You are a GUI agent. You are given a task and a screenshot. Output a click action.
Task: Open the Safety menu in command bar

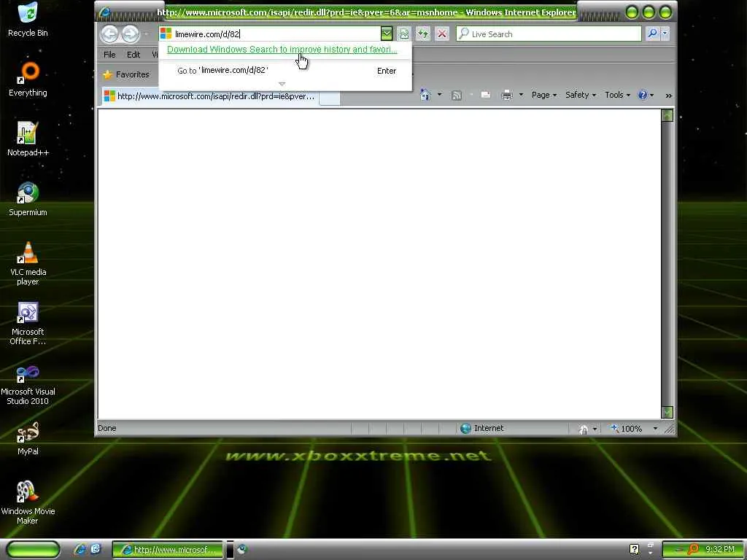pos(581,95)
